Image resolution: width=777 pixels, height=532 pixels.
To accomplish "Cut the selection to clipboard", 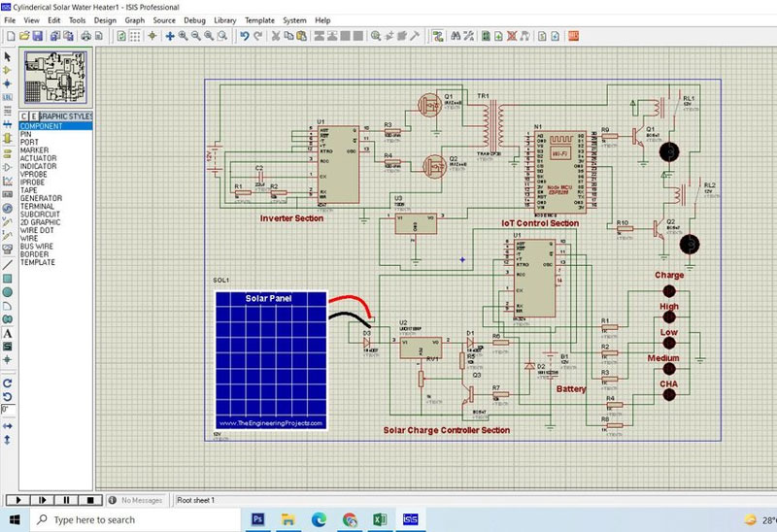I will click(276, 36).
